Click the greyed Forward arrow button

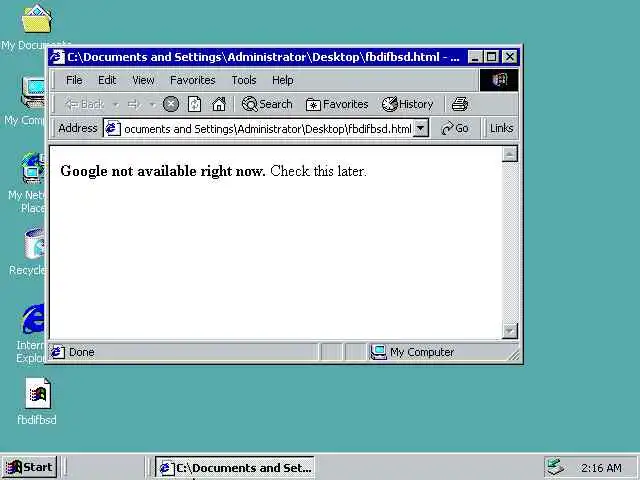pyautogui.click(x=134, y=104)
